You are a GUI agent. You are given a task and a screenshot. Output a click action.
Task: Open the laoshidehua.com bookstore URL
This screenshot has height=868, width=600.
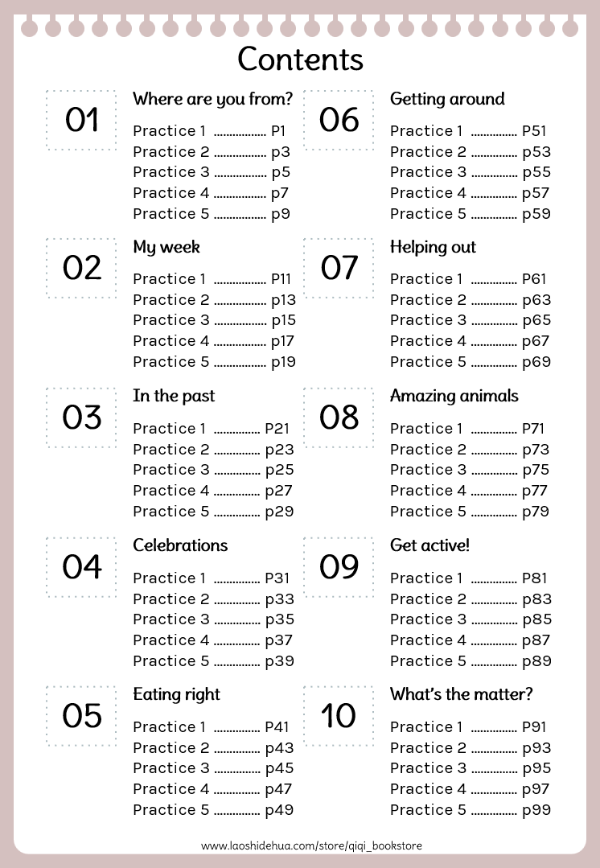311,845
